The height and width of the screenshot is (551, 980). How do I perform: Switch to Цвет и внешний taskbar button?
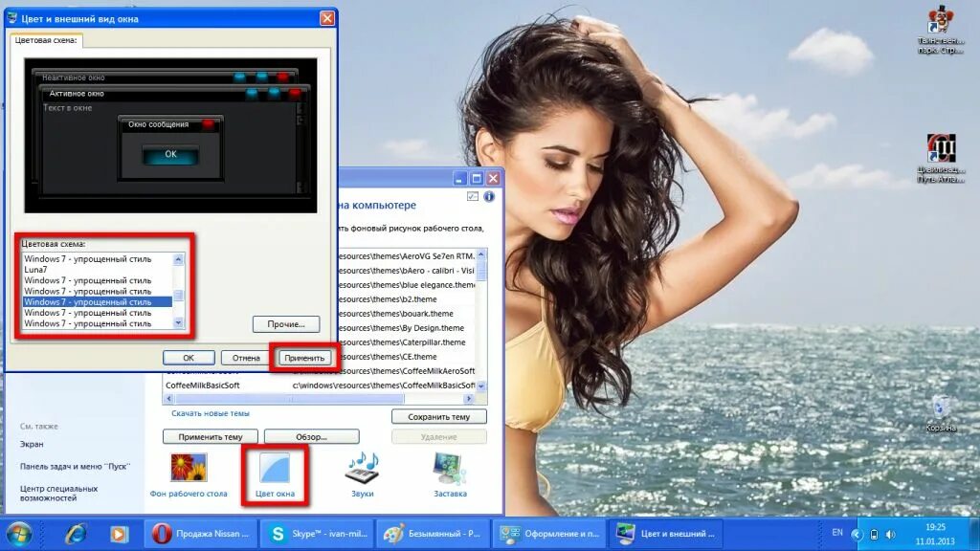666,534
